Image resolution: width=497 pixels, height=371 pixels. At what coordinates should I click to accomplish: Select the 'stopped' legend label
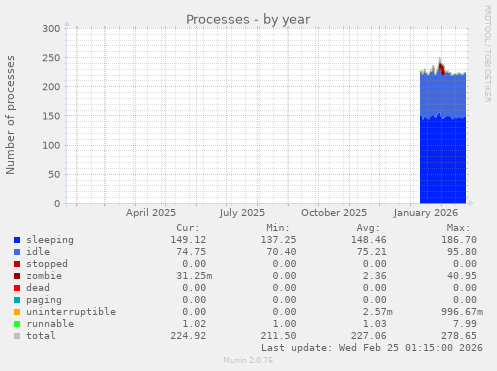click(x=47, y=264)
